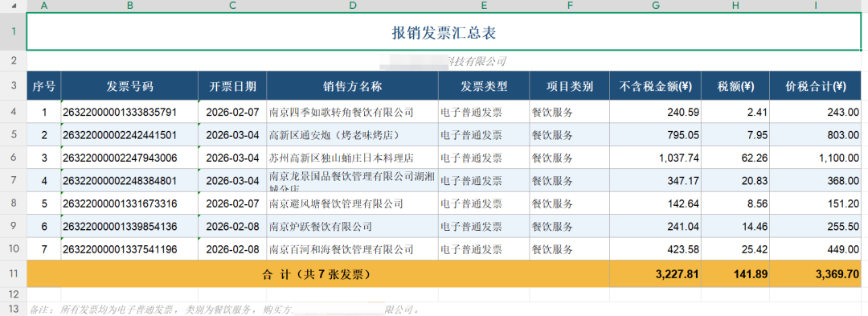Click seller 南京龙景国品餐饮管理有限公司湖湘城分店

click(x=353, y=180)
